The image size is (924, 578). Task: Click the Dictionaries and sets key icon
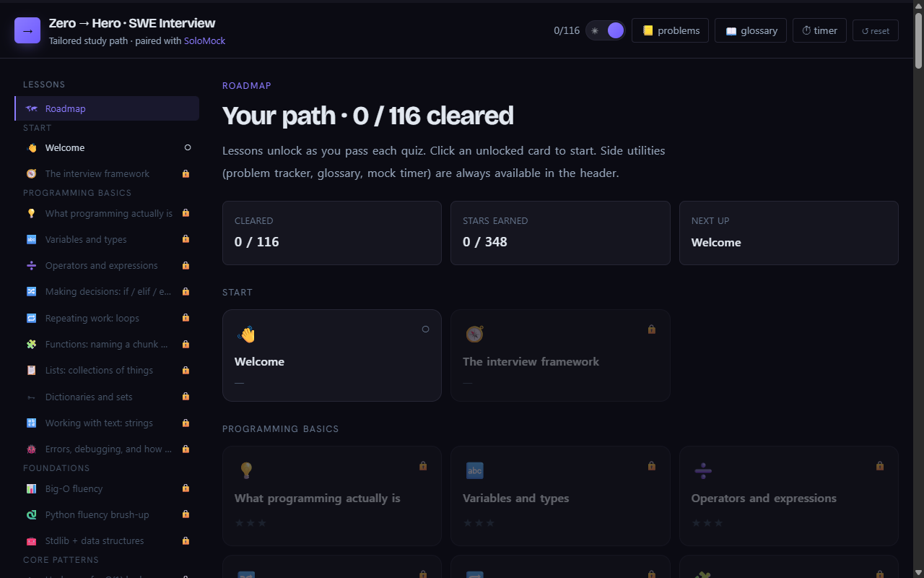point(31,397)
